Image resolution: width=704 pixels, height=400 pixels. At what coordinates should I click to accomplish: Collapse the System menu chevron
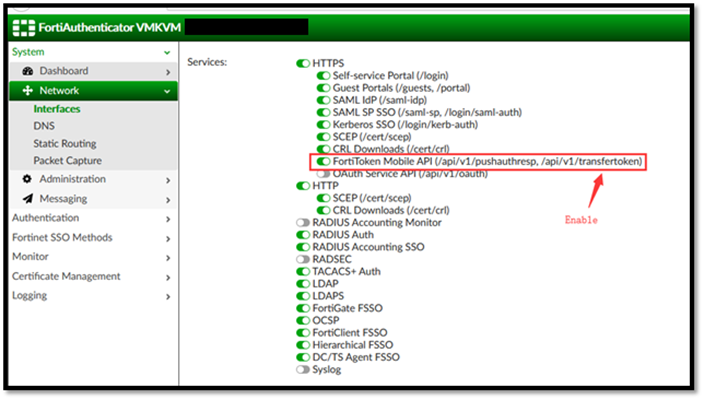pyautogui.click(x=167, y=51)
